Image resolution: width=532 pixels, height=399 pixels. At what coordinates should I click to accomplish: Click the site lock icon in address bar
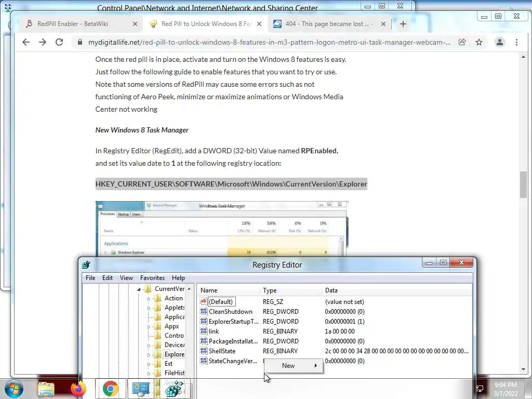coord(79,42)
